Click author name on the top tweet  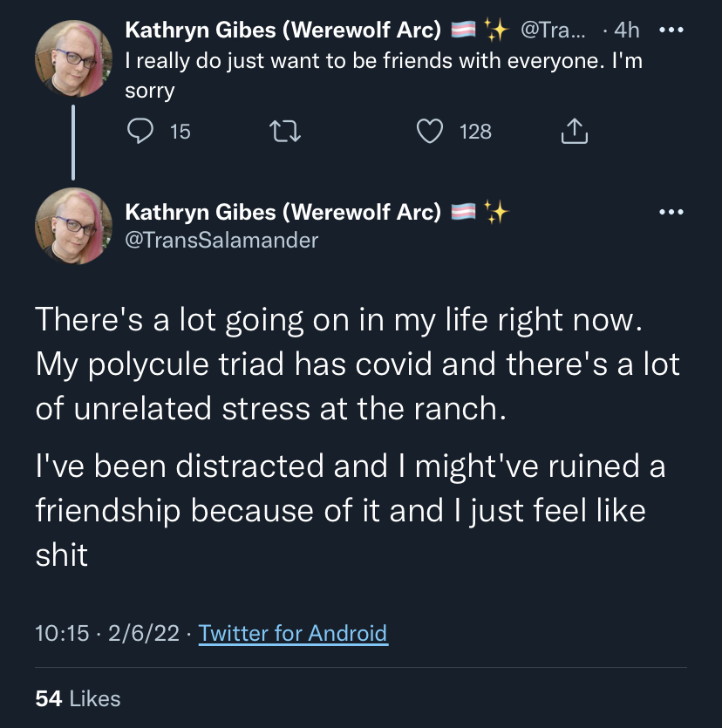[x=283, y=31]
